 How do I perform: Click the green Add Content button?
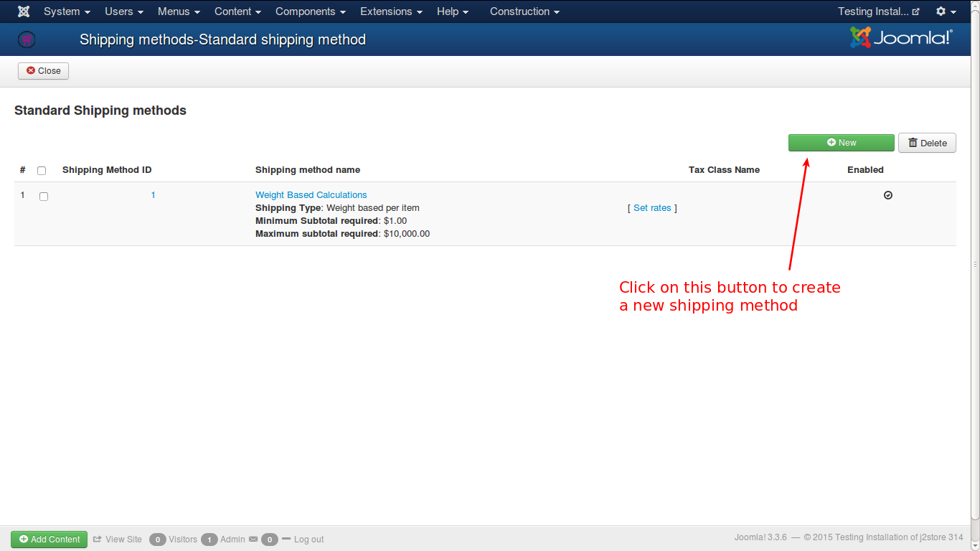click(x=49, y=540)
